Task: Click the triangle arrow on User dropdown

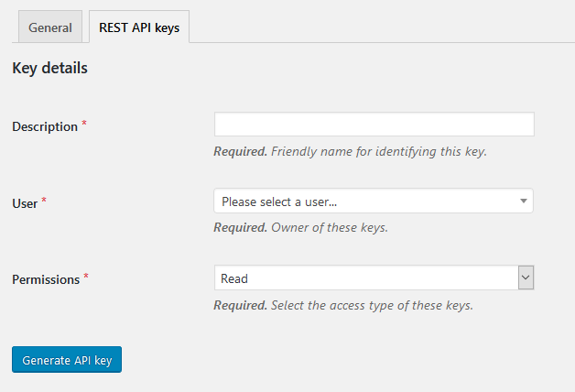Action: coord(524,201)
